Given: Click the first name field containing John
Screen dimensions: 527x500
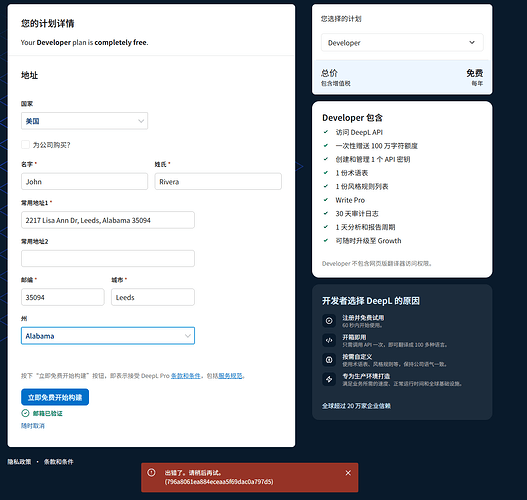Looking at the screenshot, I should (84, 181).
